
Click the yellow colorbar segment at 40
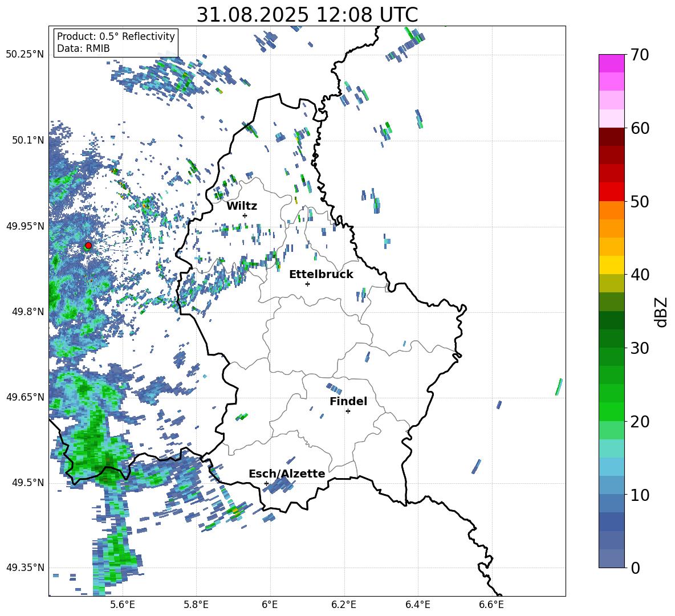(x=611, y=265)
